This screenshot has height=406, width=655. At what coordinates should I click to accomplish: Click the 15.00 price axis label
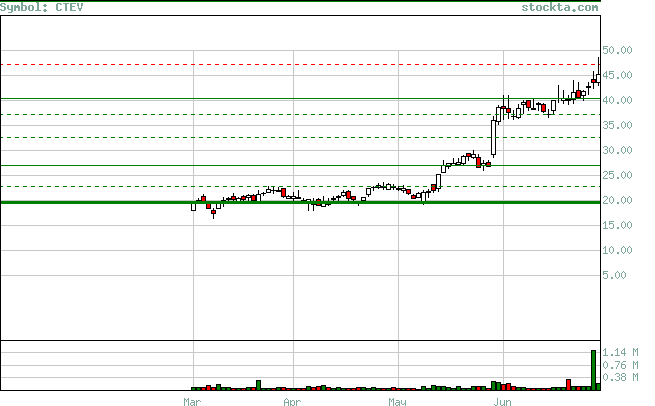click(617, 226)
